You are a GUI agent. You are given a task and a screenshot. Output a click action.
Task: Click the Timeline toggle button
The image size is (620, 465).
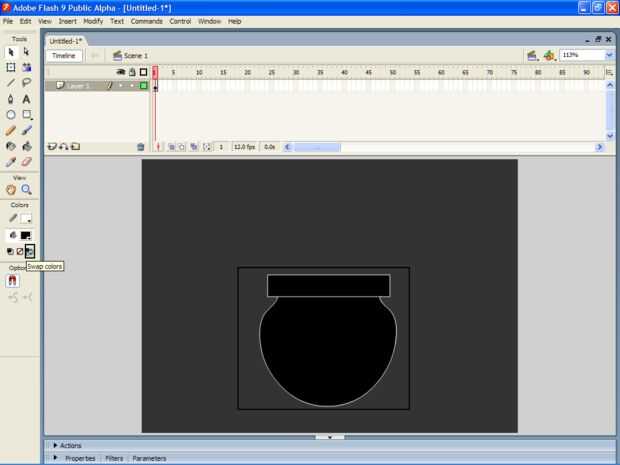[64, 56]
